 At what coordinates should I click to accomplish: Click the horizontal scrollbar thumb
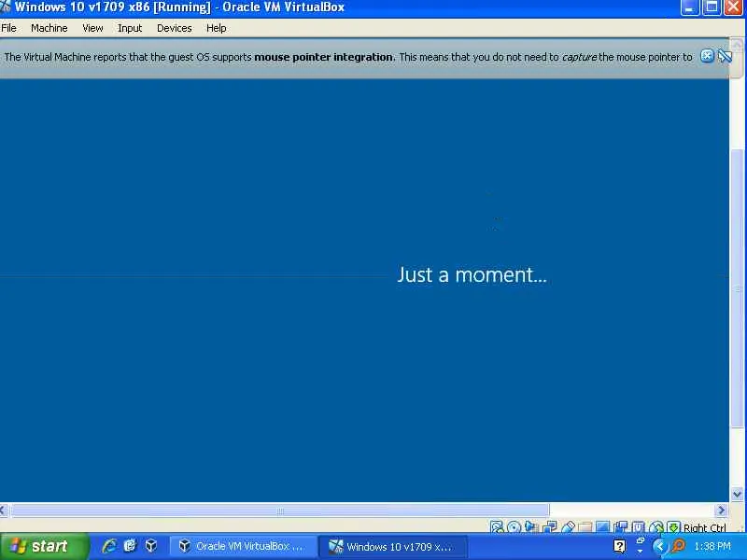pyautogui.click(x=280, y=511)
